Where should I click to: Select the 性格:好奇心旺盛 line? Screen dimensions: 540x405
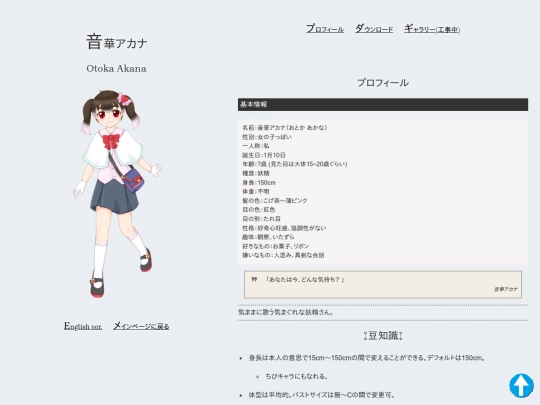pyautogui.click(x=284, y=228)
